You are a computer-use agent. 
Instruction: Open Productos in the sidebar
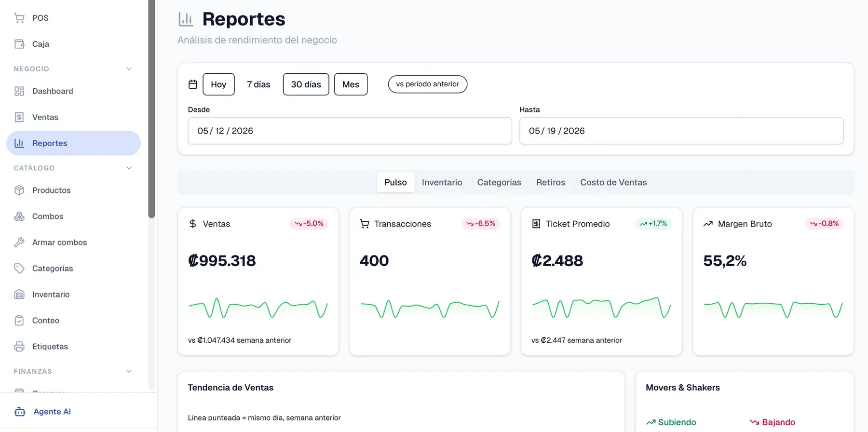click(73, 190)
